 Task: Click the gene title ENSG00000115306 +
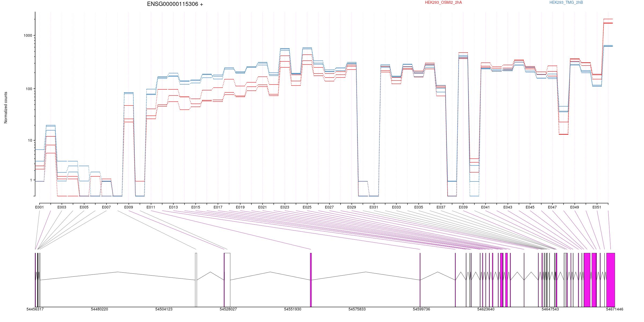pos(175,4)
